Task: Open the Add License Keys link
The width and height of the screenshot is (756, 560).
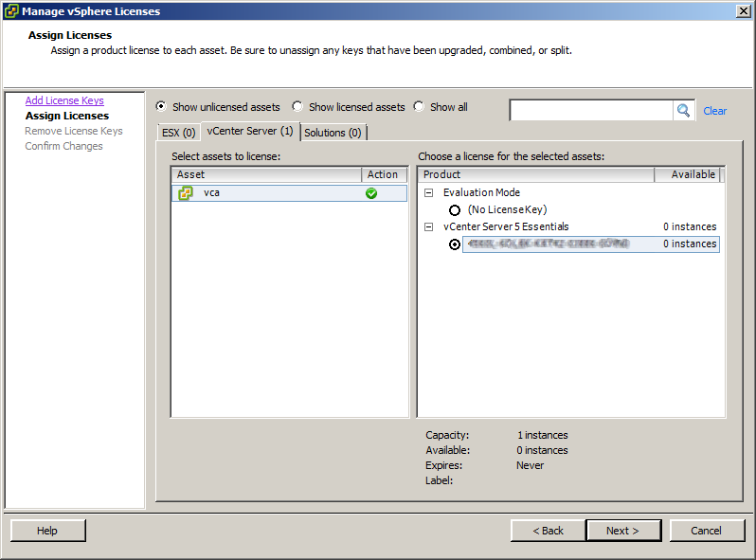Action: (x=64, y=100)
